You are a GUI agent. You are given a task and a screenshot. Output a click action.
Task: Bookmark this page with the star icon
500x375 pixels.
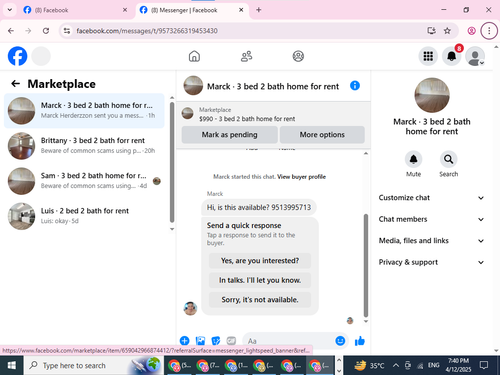[x=447, y=31]
